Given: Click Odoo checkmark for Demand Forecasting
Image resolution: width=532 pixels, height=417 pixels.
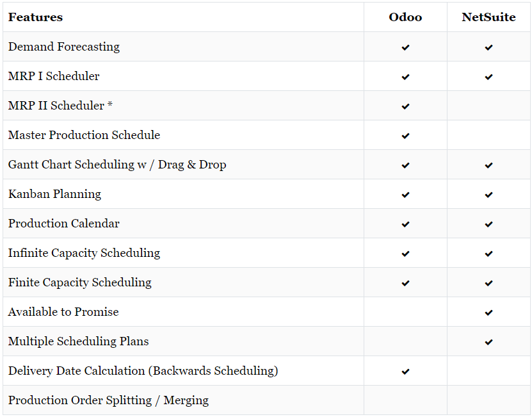Looking at the screenshot, I should pyautogui.click(x=405, y=47).
